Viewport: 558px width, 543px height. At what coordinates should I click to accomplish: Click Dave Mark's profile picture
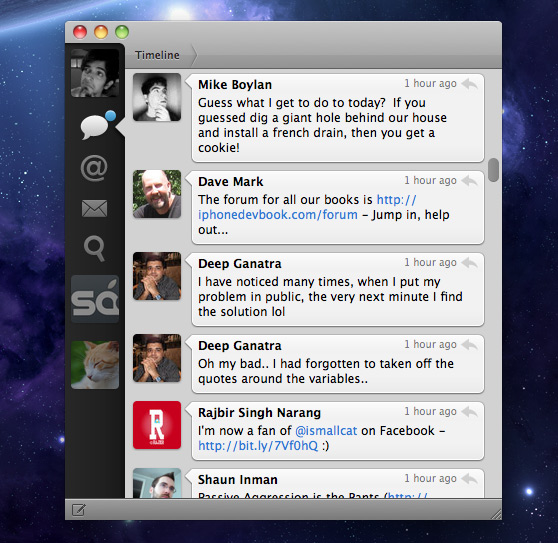tap(157, 194)
